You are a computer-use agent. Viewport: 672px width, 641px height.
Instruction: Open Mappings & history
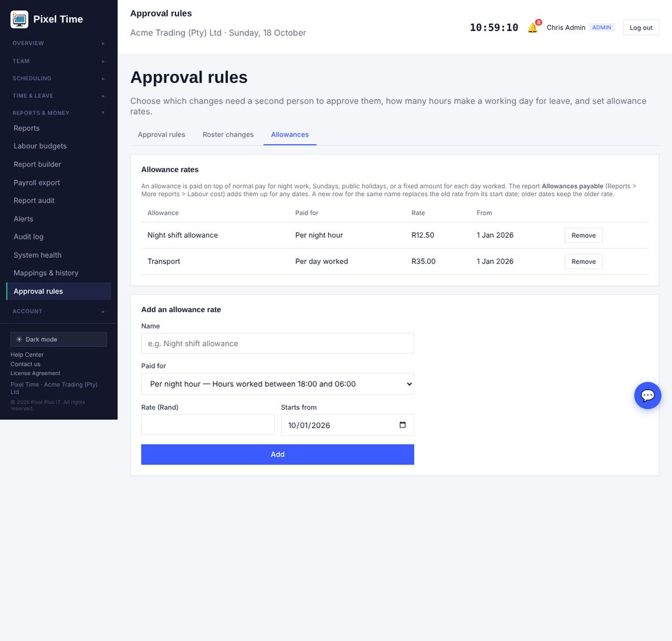click(x=59, y=273)
